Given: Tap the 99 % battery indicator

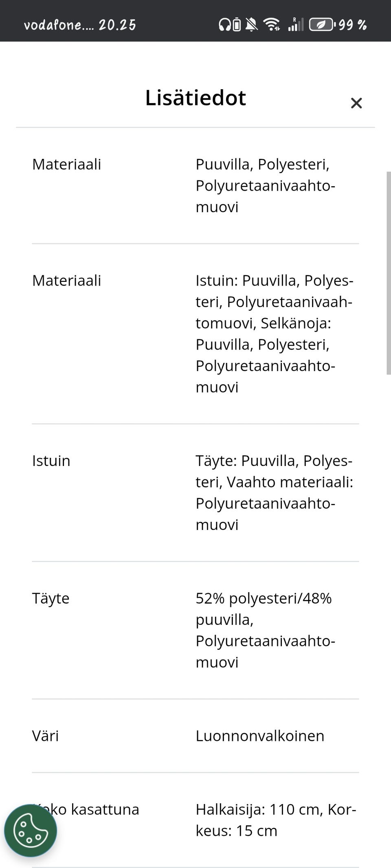Looking at the screenshot, I should 353,25.
